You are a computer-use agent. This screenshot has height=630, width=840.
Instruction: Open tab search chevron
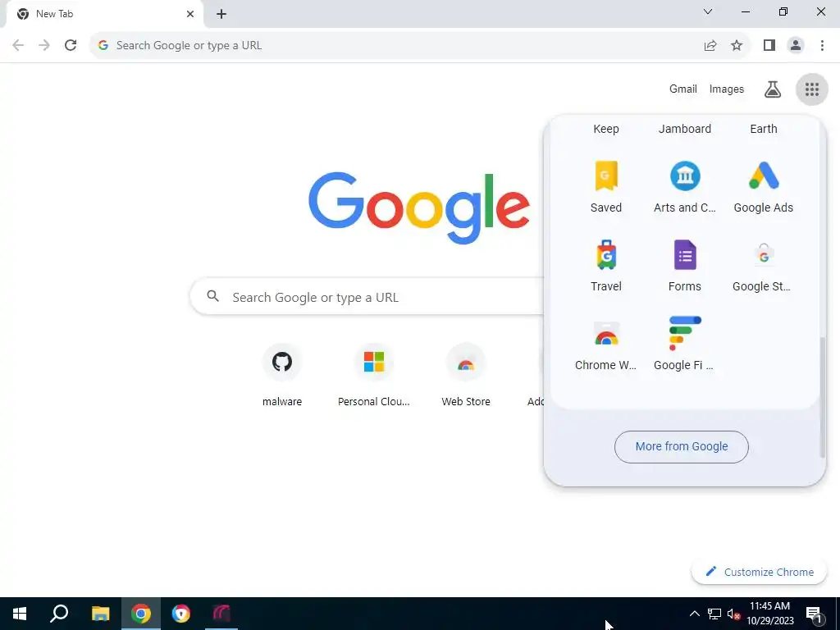708,11
